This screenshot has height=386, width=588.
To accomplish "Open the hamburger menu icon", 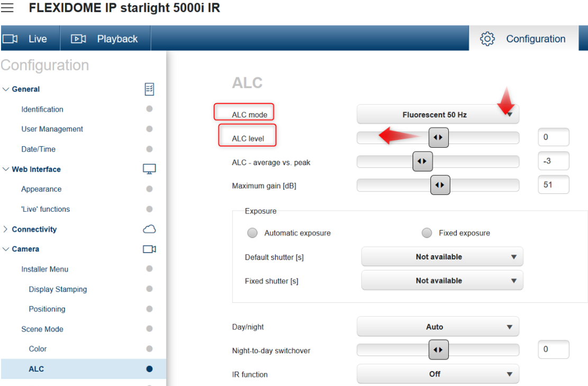I will [x=7, y=8].
